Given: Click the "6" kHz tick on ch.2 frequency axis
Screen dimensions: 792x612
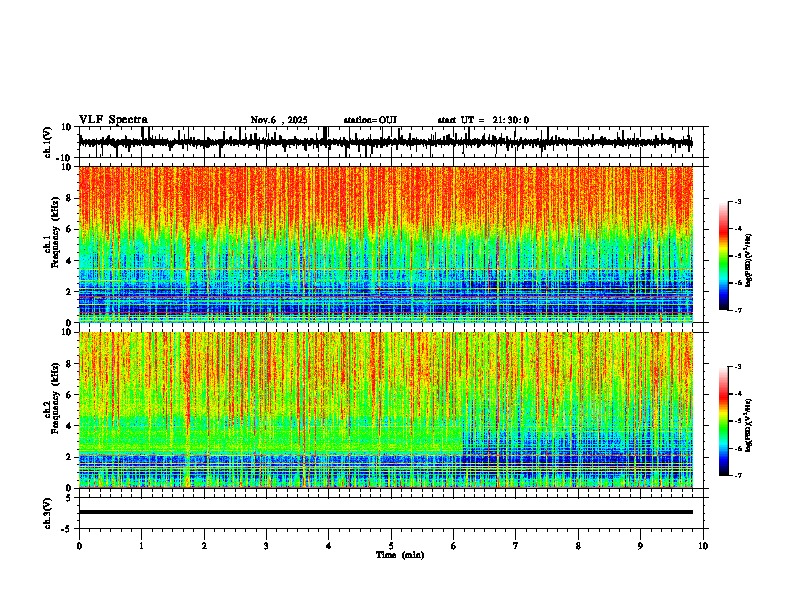Looking at the screenshot, I should (70, 395).
